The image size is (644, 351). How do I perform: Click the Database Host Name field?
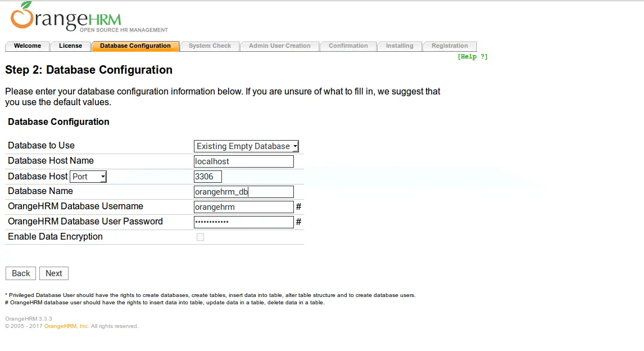point(243,161)
